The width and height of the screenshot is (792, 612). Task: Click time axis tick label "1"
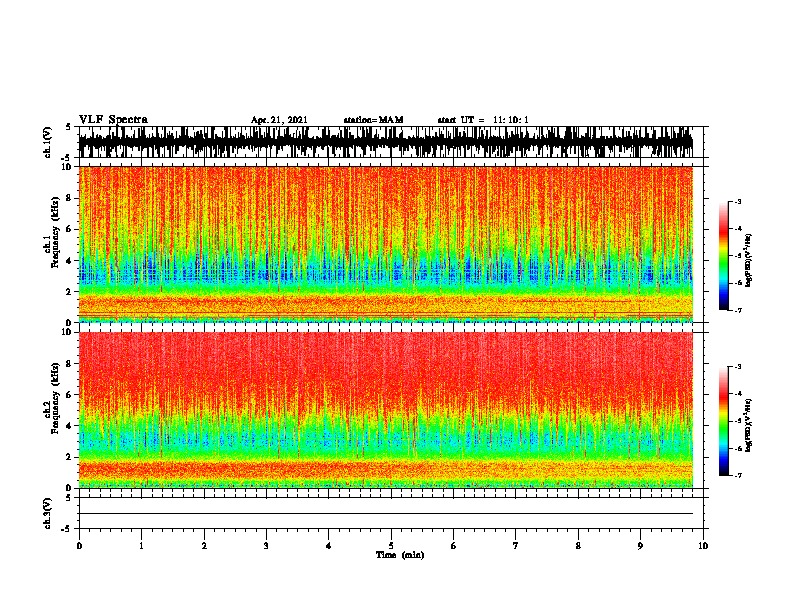pos(141,546)
